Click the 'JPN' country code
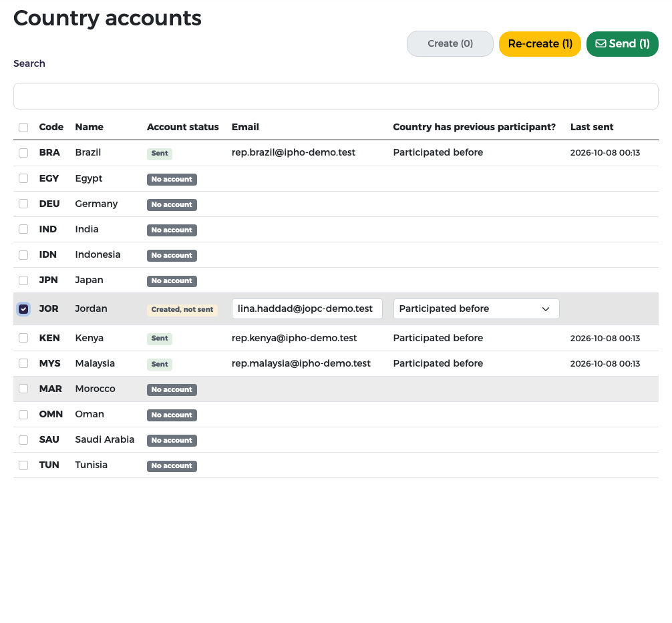The image size is (672, 623). (x=48, y=280)
